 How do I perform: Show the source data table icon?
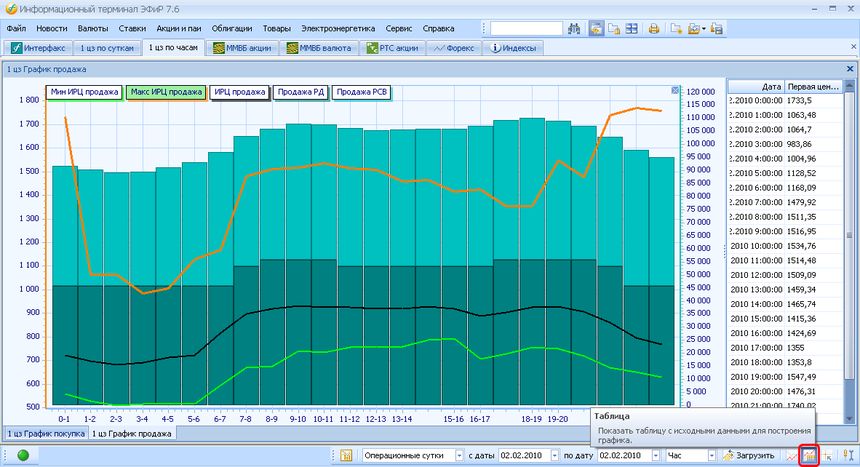click(811, 455)
